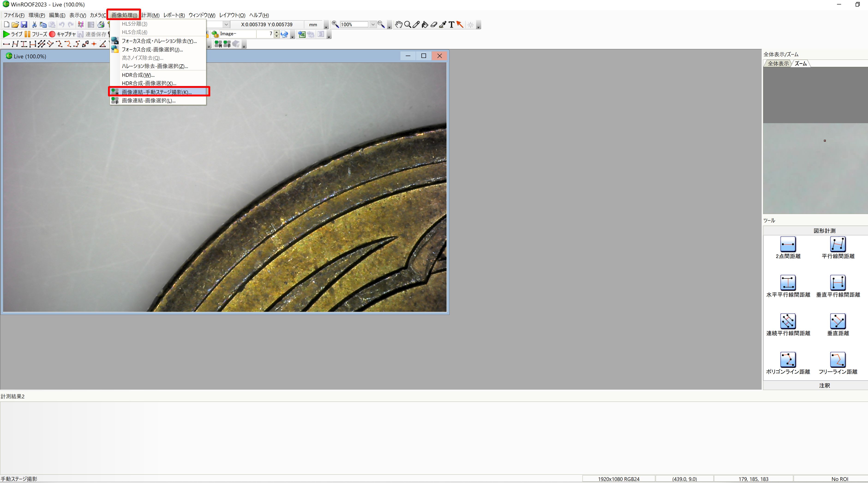Click the horizontal parallel lines toolbar icon

pos(24,44)
